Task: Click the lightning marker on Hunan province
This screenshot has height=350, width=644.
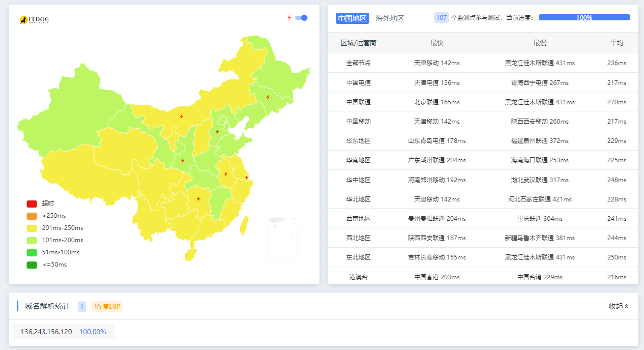Action: [x=198, y=199]
